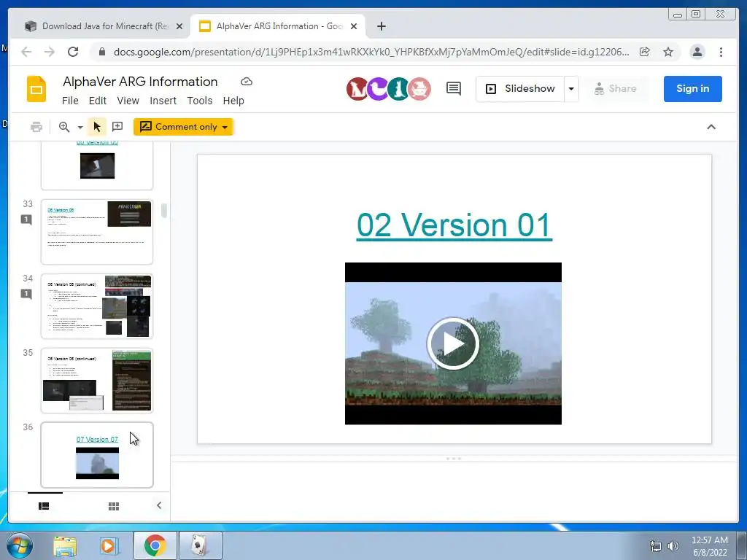
Task: Open Slideshow options dropdown arrow
Action: pos(571,88)
